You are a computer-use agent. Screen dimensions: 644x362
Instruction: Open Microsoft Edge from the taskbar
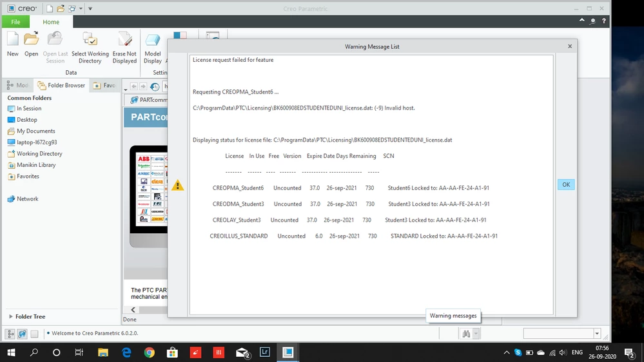[x=126, y=352]
